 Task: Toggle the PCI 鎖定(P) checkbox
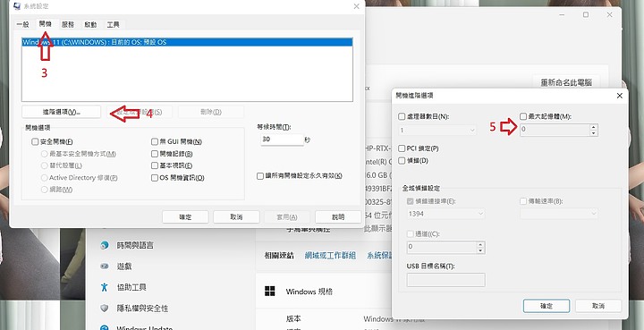click(x=402, y=148)
